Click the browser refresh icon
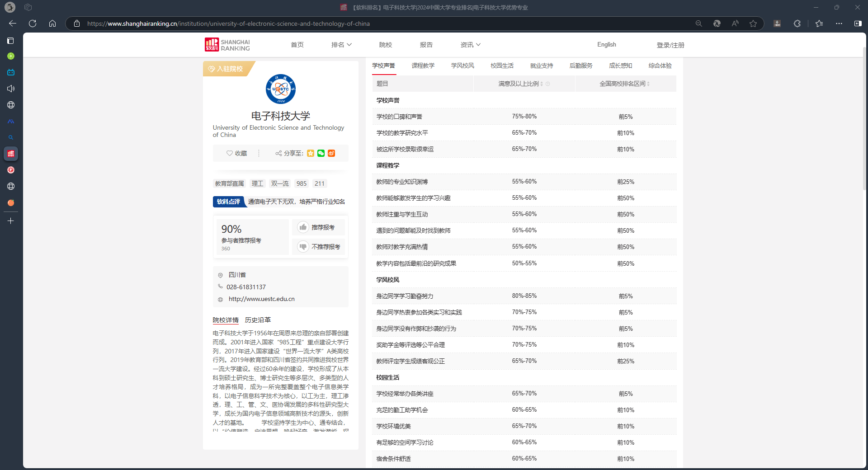Viewport: 868px width, 470px height. point(33,23)
